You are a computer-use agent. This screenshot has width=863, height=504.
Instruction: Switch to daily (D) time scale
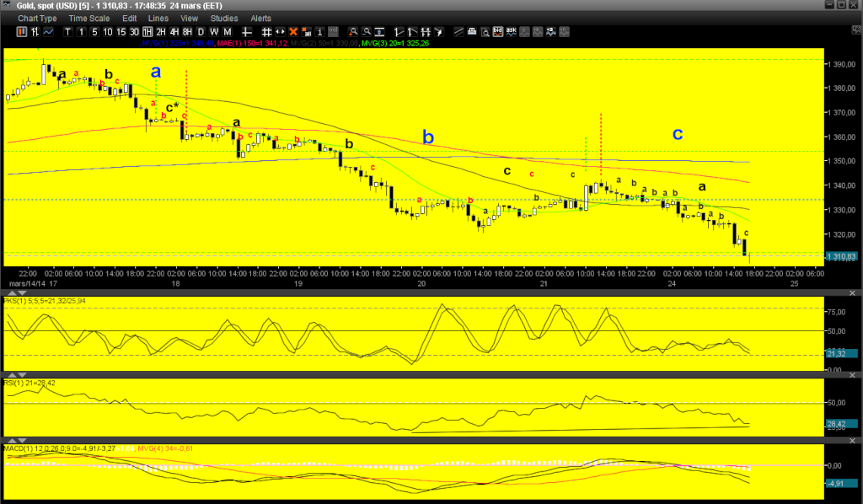pyautogui.click(x=201, y=32)
